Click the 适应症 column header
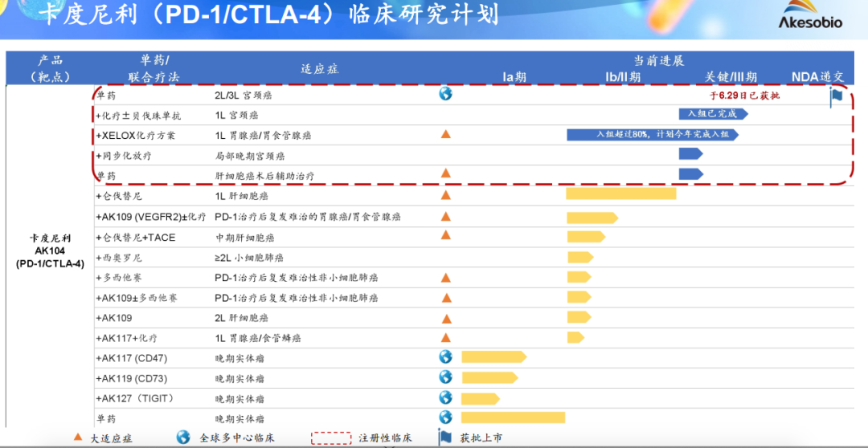 coord(319,69)
